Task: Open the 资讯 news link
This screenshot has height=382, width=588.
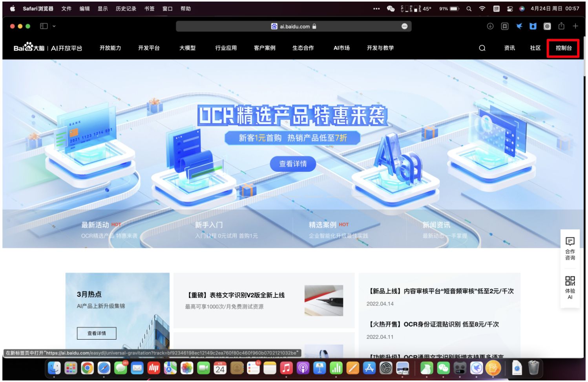Action: click(x=509, y=48)
